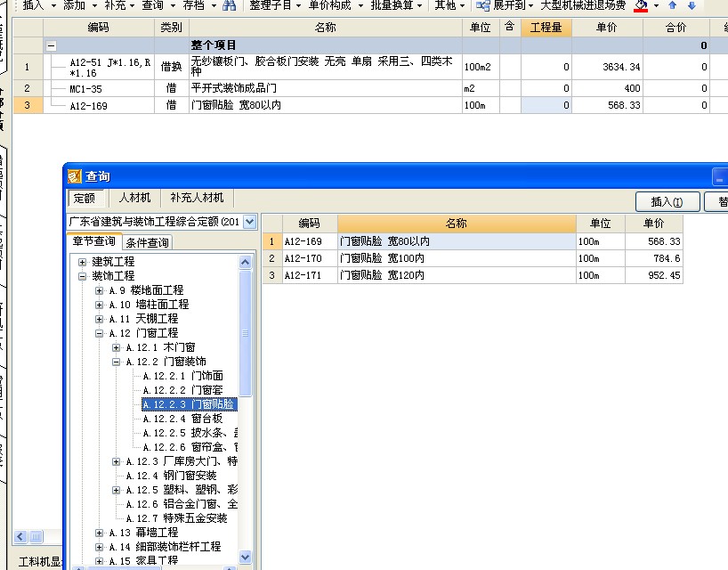
Task: Select result row A12-170 门窗贴脸 宽100内
Action: pos(473,258)
